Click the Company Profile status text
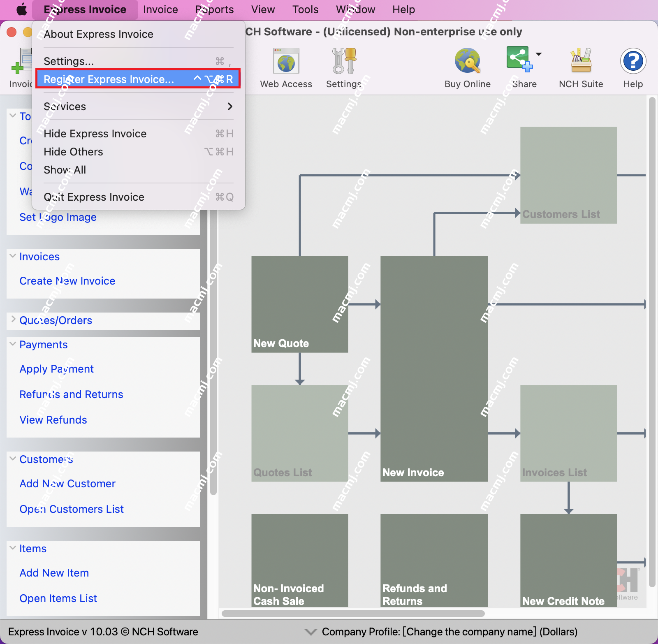 449,632
